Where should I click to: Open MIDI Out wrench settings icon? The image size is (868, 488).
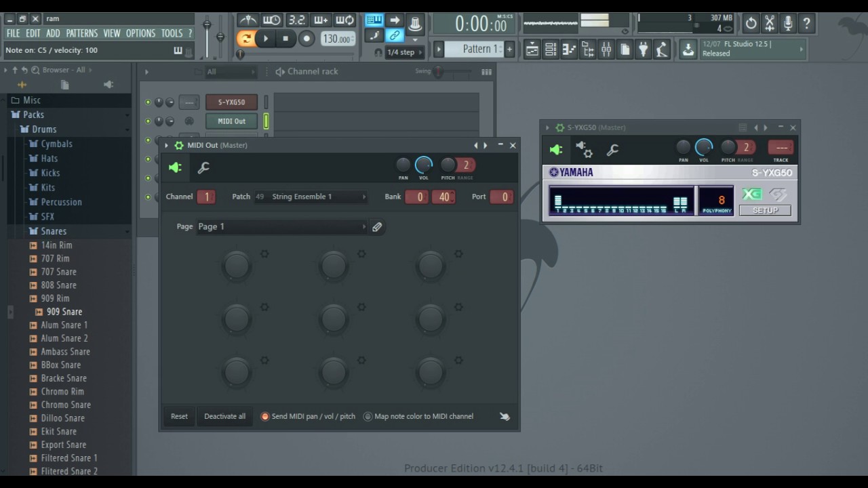203,167
